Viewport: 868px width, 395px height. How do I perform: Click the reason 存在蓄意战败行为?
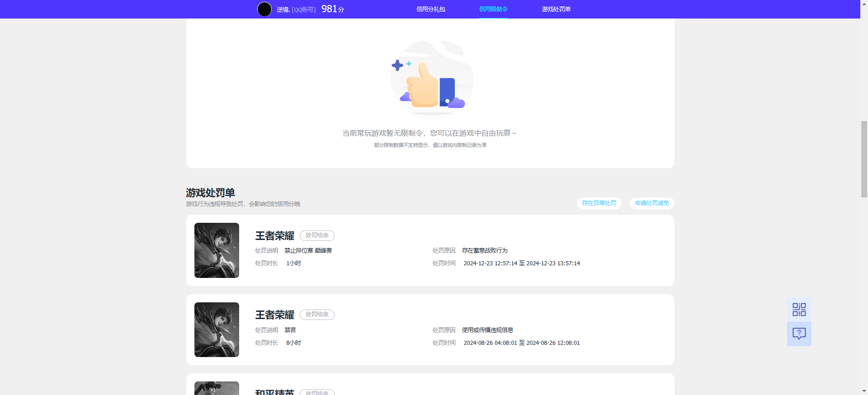[485, 250]
